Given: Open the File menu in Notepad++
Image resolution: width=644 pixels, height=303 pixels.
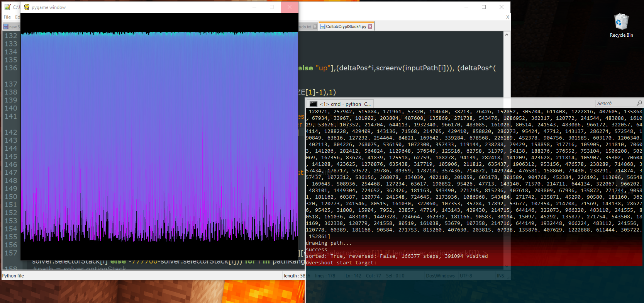Looking at the screenshot, I should (7, 17).
